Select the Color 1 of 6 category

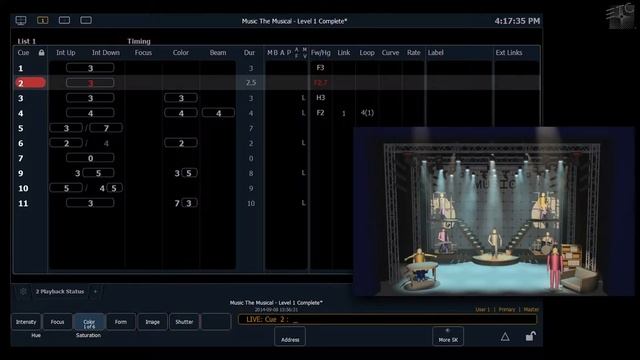tap(89, 322)
